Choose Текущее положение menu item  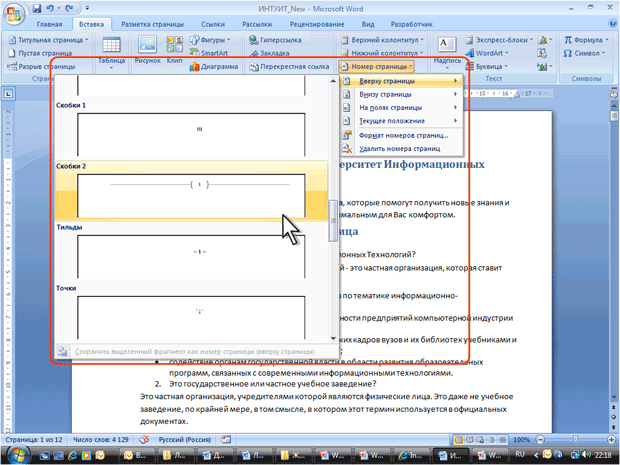(401, 121)
